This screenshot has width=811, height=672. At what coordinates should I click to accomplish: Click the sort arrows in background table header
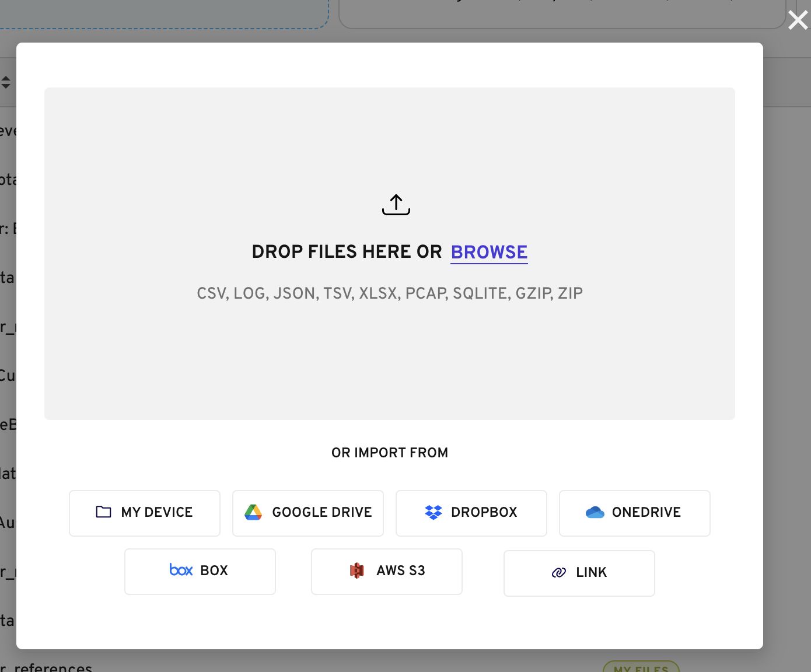(6, 82)
